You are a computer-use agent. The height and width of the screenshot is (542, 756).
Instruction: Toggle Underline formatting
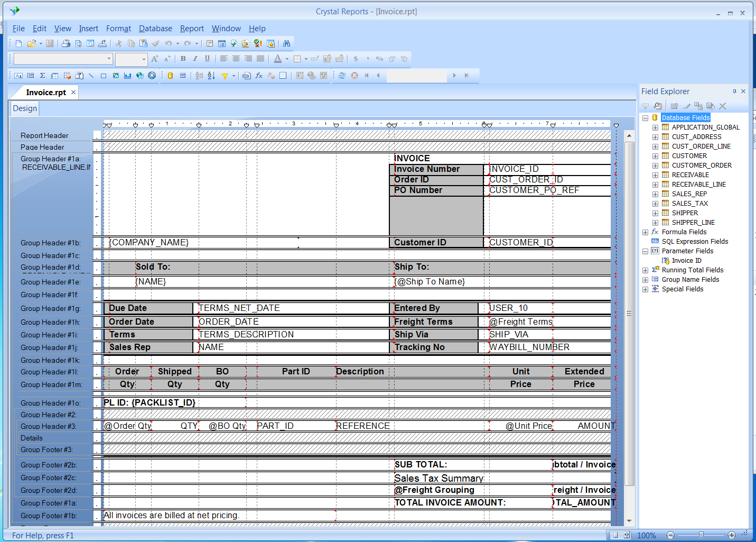click(x=207, y=59)
